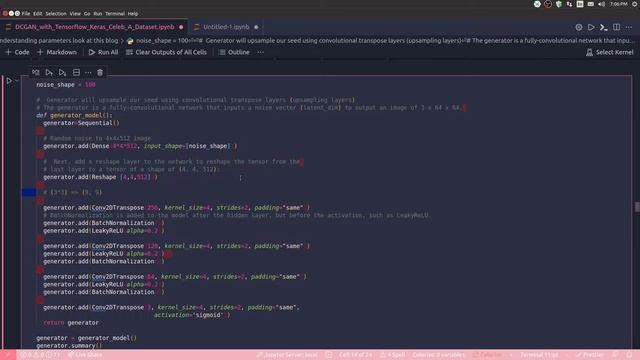Split the cell using cell toolbar icon
The height and width of the screenshot is (360, 640).
(x=76, y=72)
